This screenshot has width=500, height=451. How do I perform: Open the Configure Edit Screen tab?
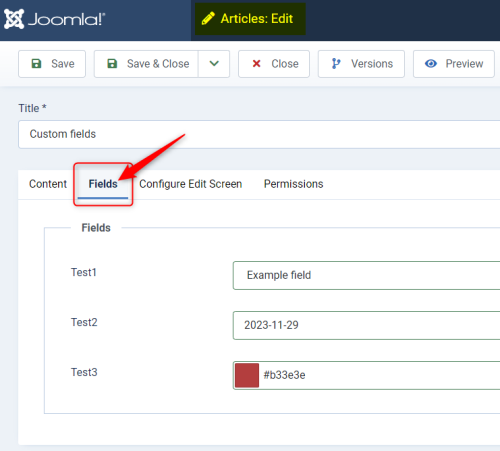pos(190,184)
